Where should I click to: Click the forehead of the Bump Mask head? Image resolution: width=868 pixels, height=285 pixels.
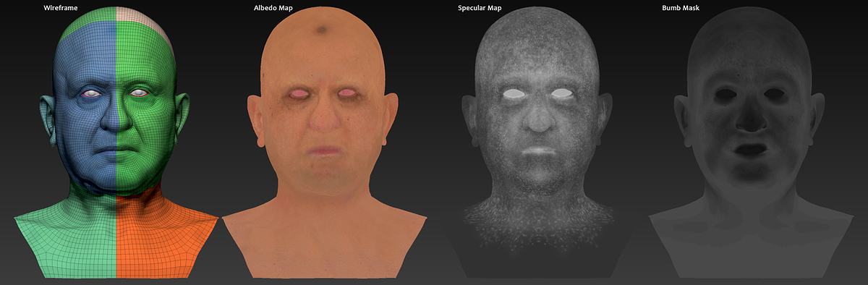tap(749, 54)
